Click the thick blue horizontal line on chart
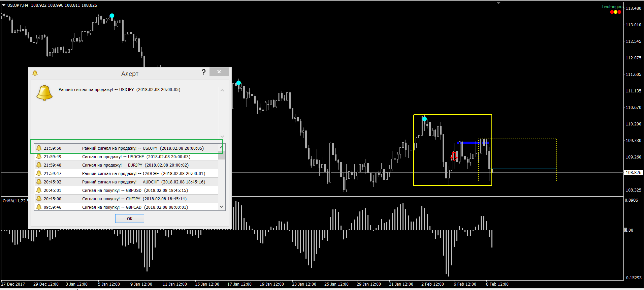 [x=473, y=143]
